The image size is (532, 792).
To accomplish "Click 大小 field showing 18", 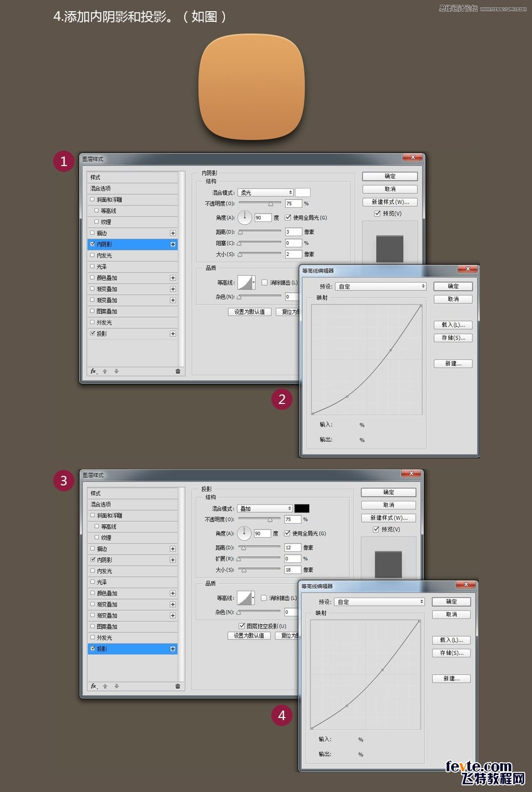I will click(x=293, y=570).
